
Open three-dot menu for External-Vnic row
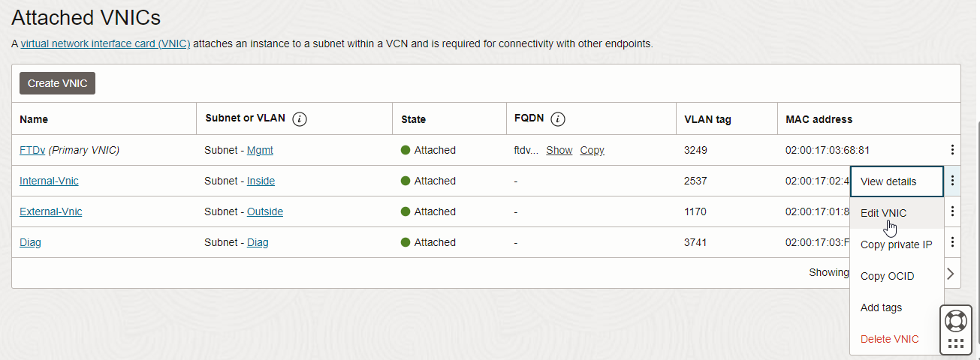(952, 211)
